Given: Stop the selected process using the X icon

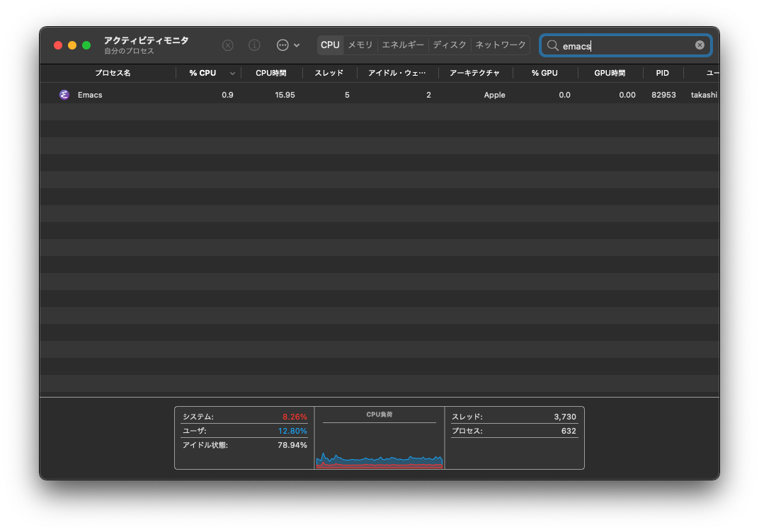Looking at the screenshot, I should tap(227, 45).
